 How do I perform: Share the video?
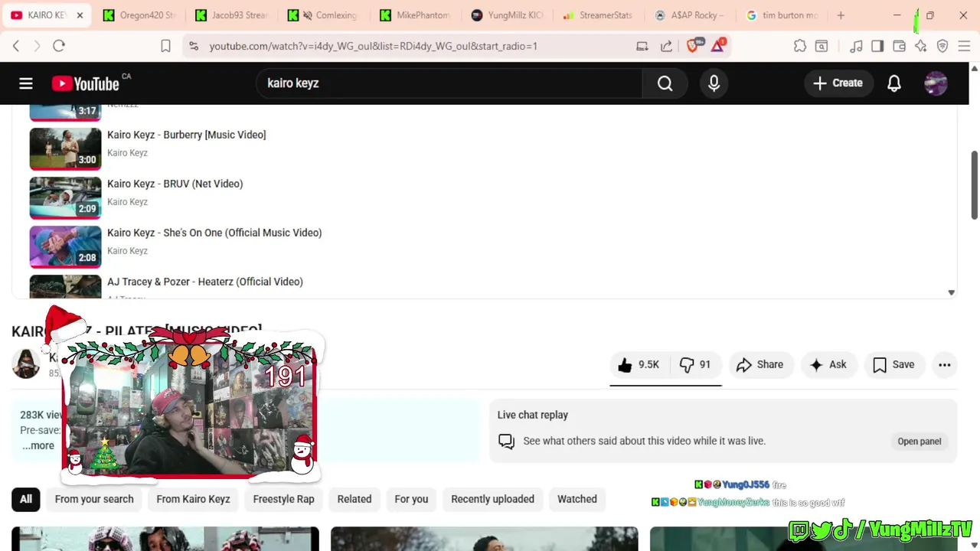(x=759, y=365)
